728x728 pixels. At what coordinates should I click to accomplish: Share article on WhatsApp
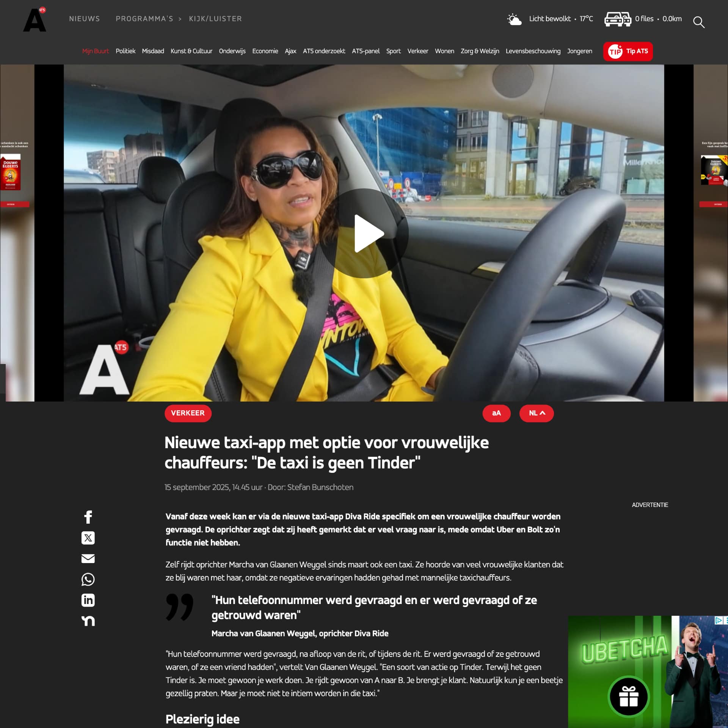88,579
